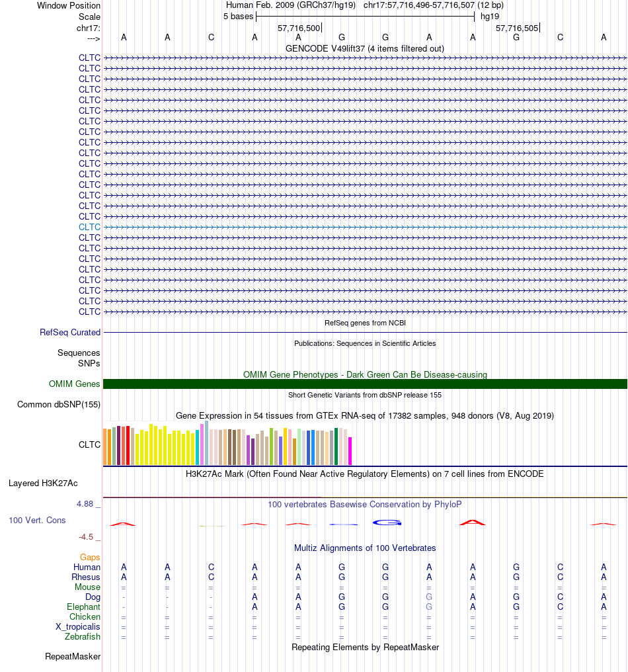The image size is (628, 672).
Task: Click coordinate marker 57,716,500
Action: click(299, 28)
